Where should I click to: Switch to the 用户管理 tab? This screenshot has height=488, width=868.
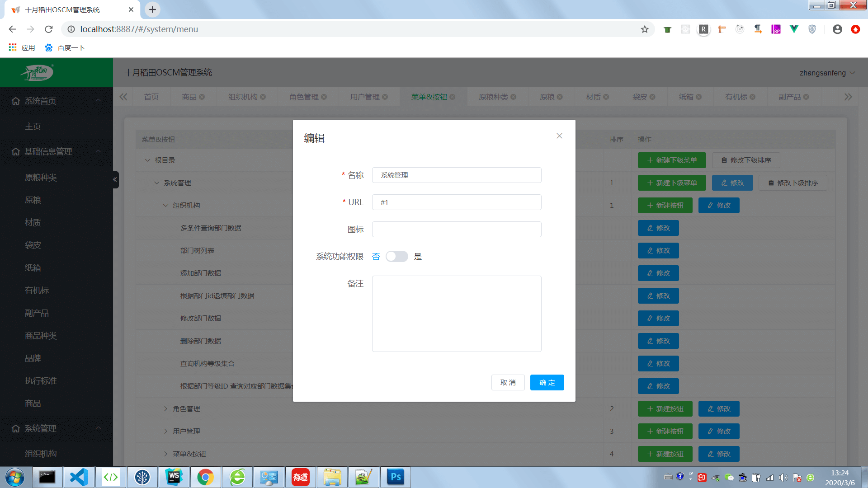pyautogui.click(x=364, y=97)
